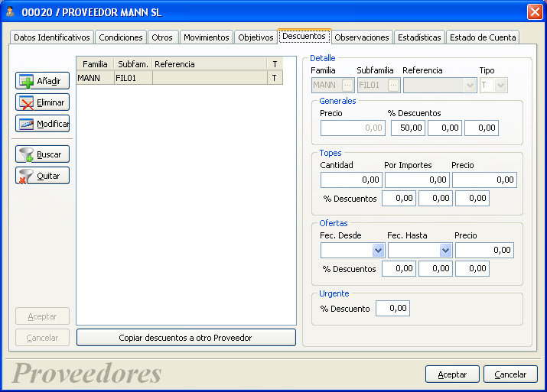
Task: Switch to the Estado de Cuenta tab
Action: (483, 37)
